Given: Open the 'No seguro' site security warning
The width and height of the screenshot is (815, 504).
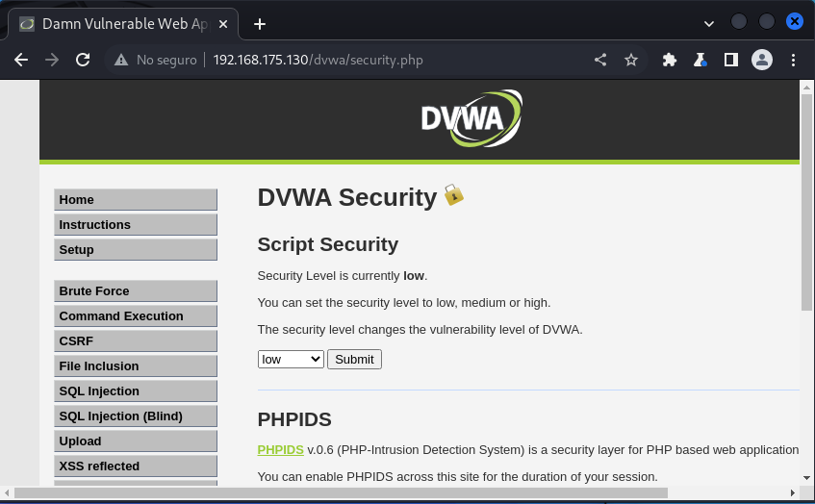Looking at the screenshot, I should click(156, 60).
